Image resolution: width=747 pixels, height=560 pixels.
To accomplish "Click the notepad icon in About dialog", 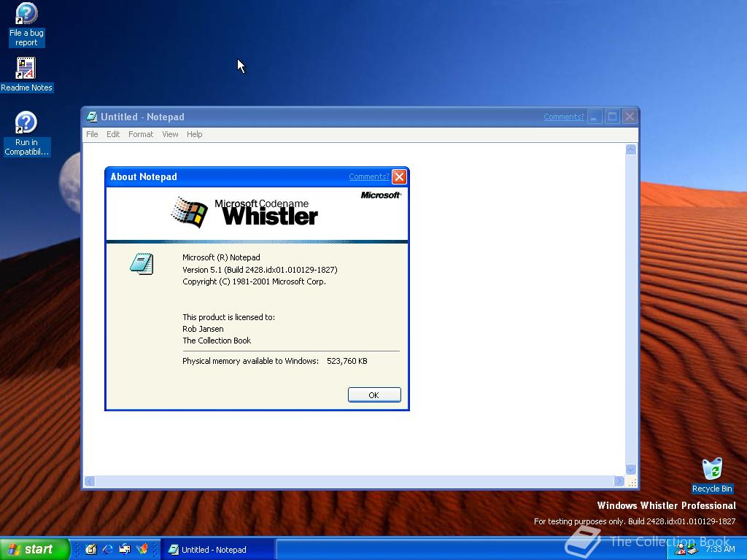I will (142, 263).
